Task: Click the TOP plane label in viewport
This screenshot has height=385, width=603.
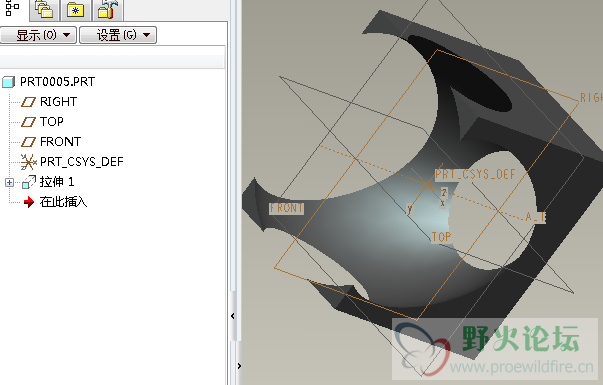Action: click(x=441, y=237)
